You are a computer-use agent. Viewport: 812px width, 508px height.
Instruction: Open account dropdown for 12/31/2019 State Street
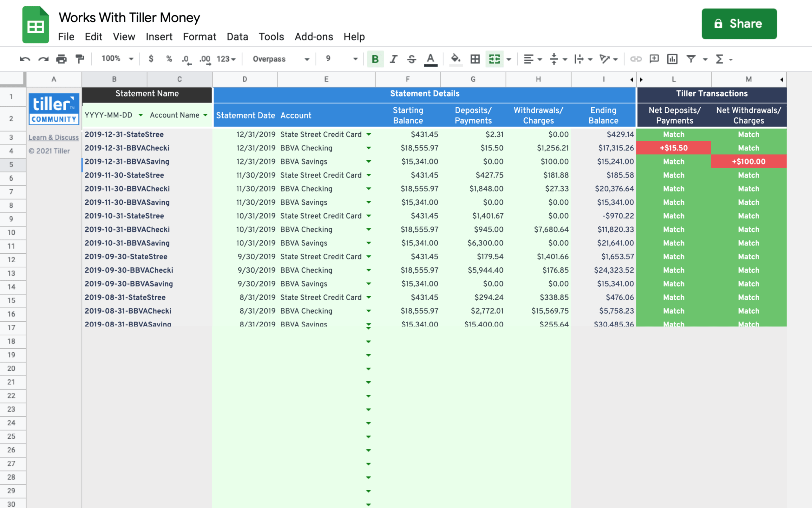tap(369, 134)
